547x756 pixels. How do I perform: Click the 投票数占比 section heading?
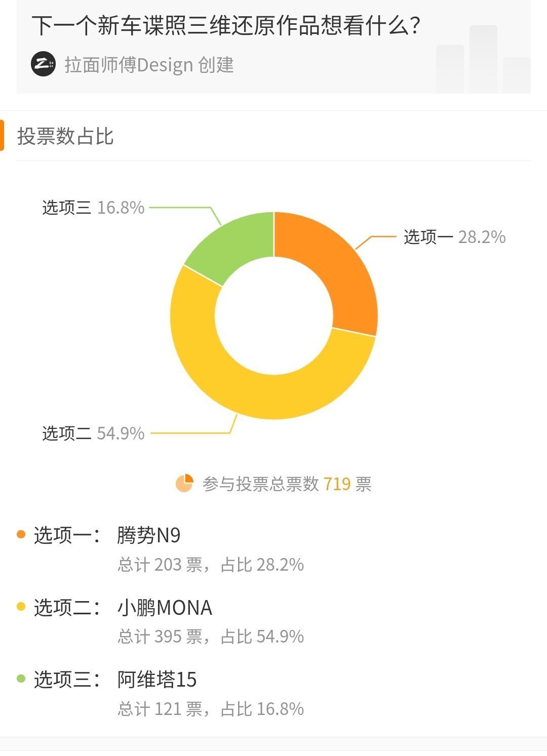click(65, 136)
